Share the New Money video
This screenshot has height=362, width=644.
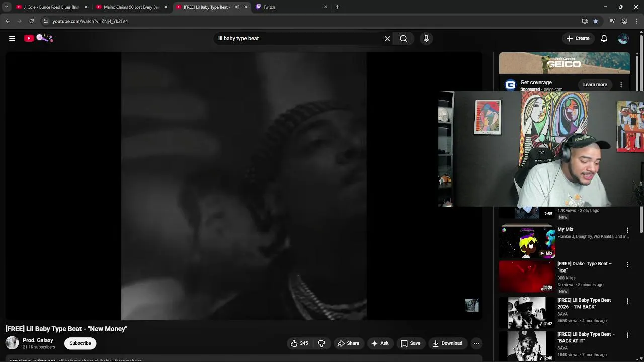348,343
